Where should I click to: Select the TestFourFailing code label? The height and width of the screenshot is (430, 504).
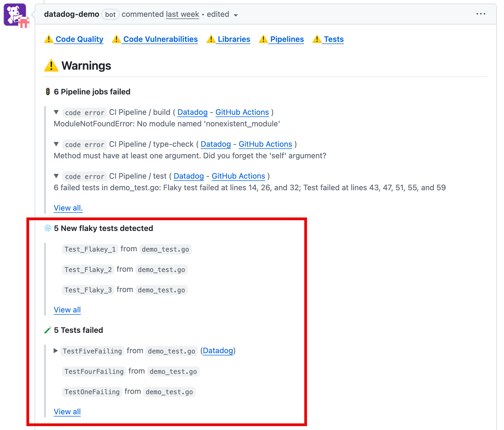click(x=94, y=371)
